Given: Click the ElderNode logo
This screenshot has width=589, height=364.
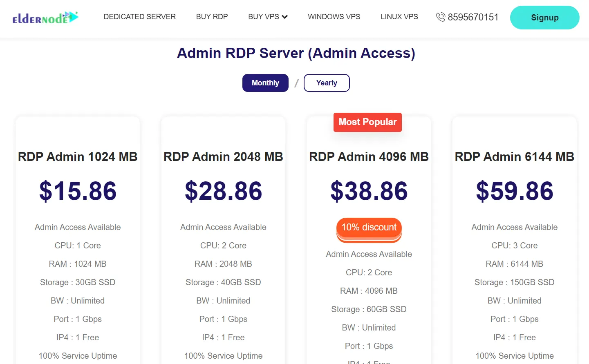Looking at the screenshot, I should pyautogui.click(x=45, y=18).
